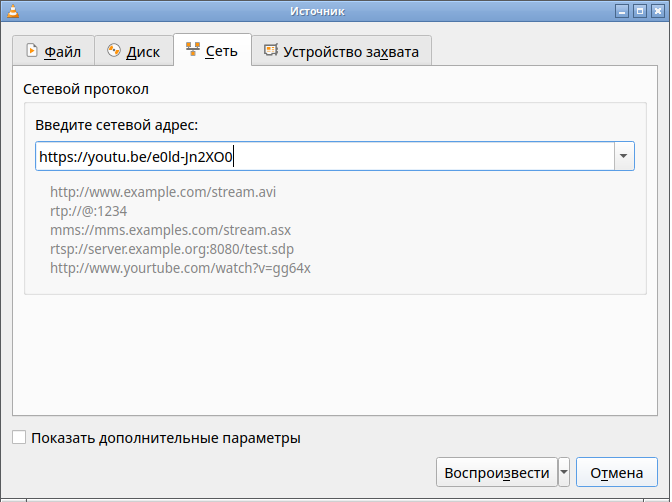
Task: Open the Устройство захвата tab
Action: (341, 51)
